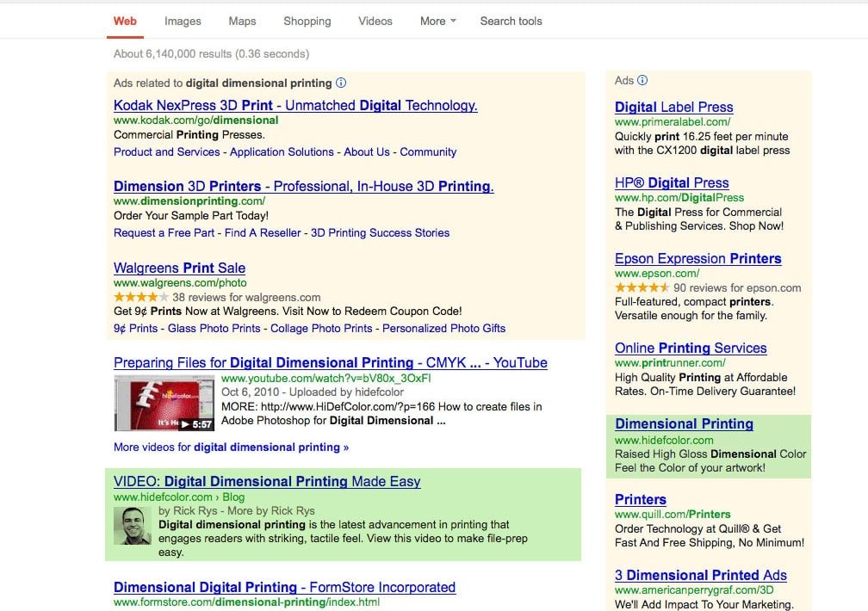This screenshot has height=611, width=868.
Task: Open Preparing Files YouTube result title
Action: 331,362
